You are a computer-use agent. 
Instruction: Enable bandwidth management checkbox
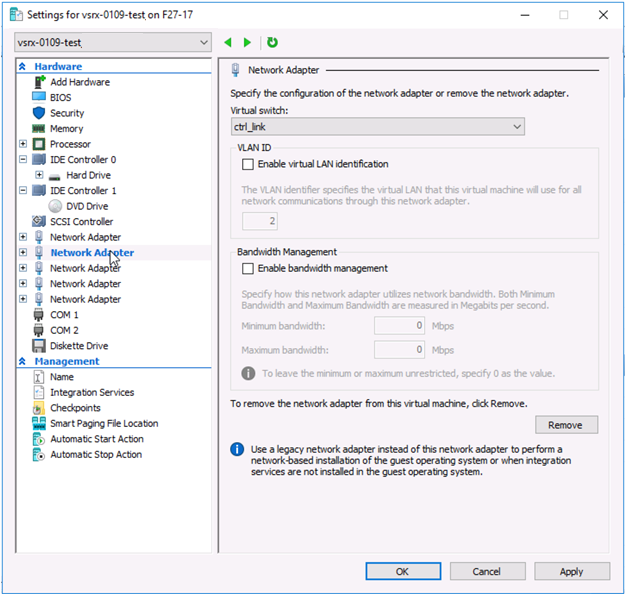tap(248, 268)
